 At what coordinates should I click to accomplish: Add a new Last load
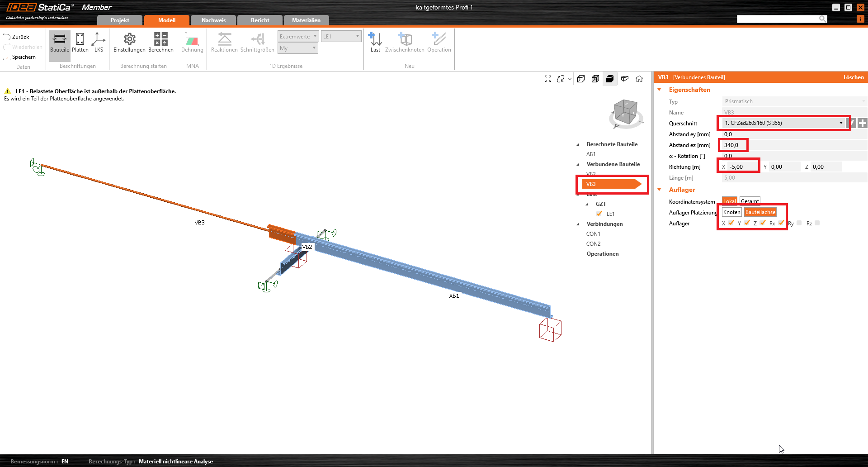(x=375, y=43)
